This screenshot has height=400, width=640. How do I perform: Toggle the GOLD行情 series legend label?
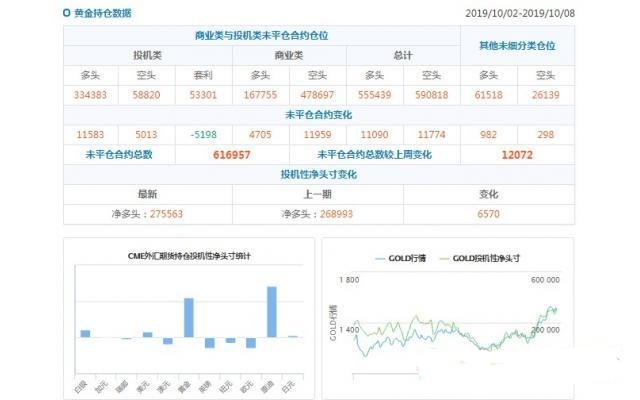pyautogui.click(x=410, y=258)
